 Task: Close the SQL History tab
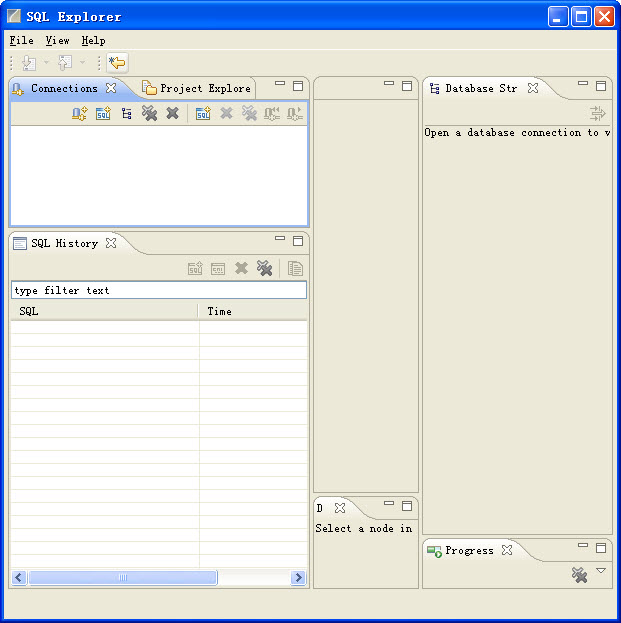click(111, 243)
